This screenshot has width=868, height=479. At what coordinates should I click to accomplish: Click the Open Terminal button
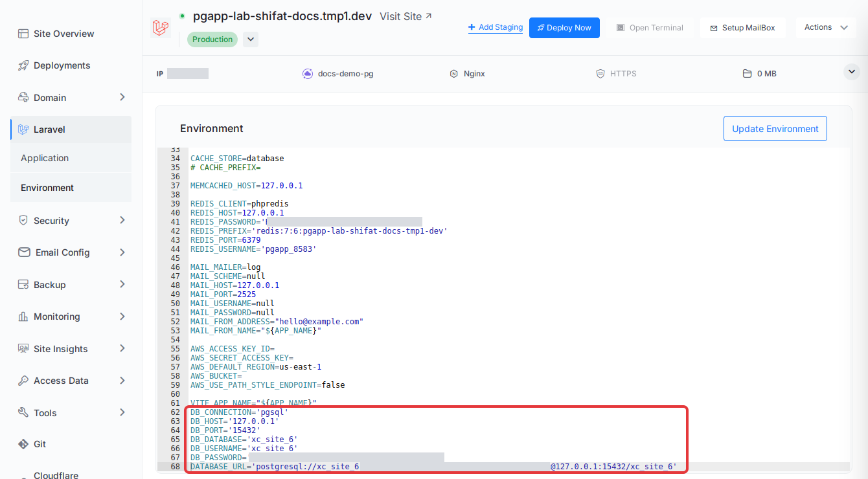pyautogui.click(x=650, y=28)
